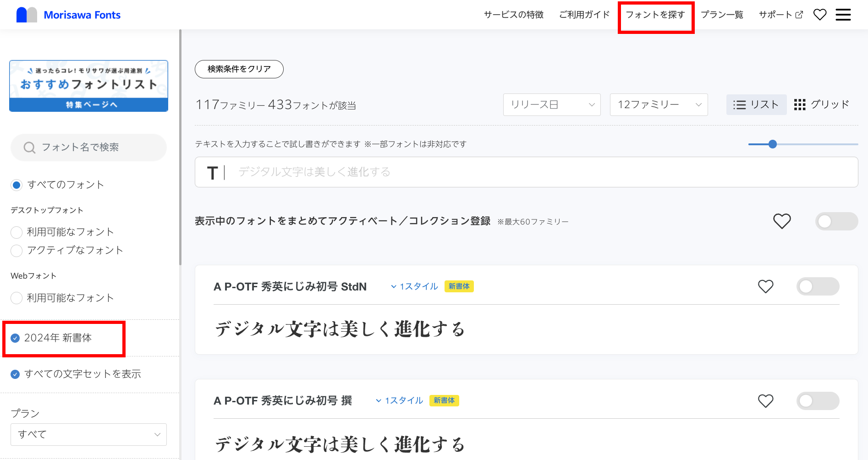Activate A P-OTF 秀英にじみ初号 StdN toggle
868x460 pixels.
point(818,286)
